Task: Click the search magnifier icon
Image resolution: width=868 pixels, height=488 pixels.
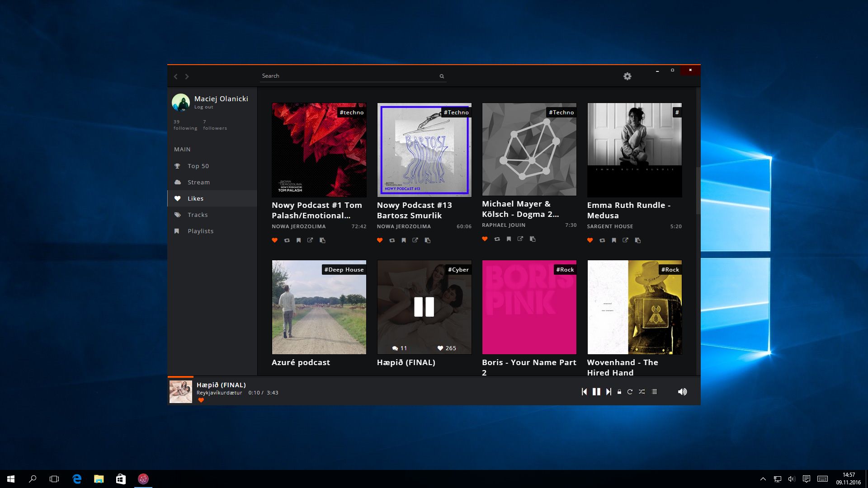Action: tap(442, 76)
